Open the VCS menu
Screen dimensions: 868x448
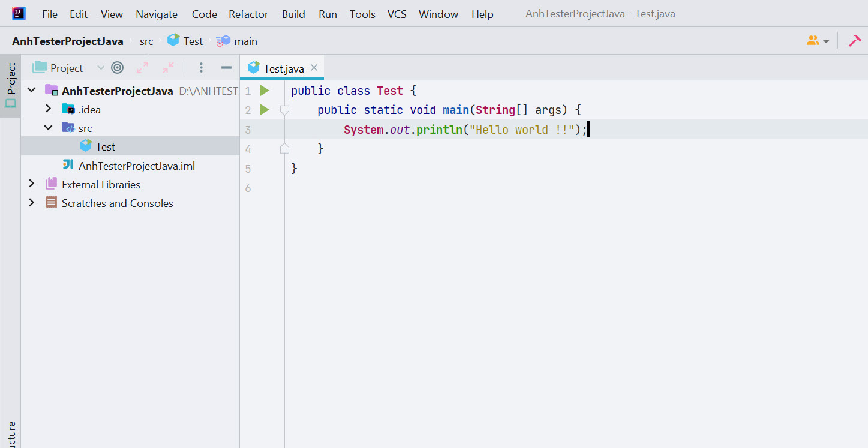coord(397,14)
